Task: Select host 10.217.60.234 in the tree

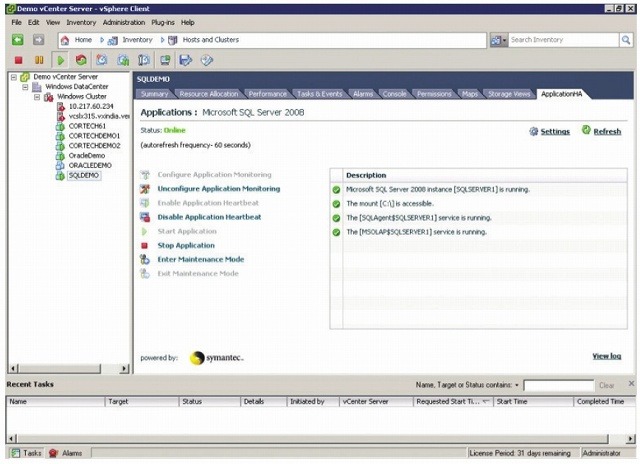Action: [x=91, y=107]
